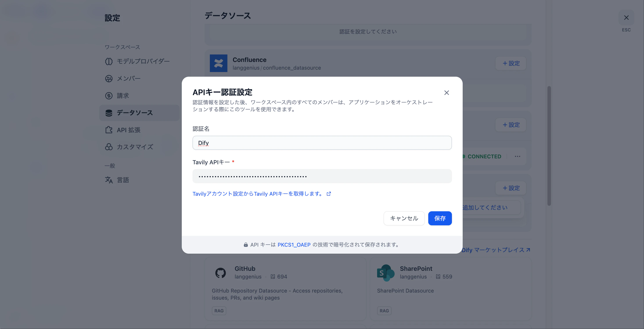Open the SharePoint datasource card title
Image resolution: width=644 pixels, height=329 pixels.
[x=416, y=269]
